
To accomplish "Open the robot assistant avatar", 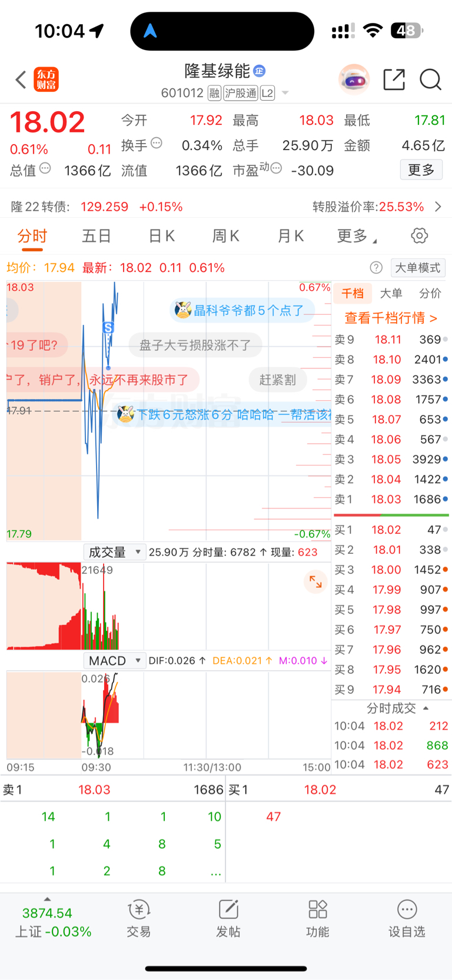I will click(354, 79).
